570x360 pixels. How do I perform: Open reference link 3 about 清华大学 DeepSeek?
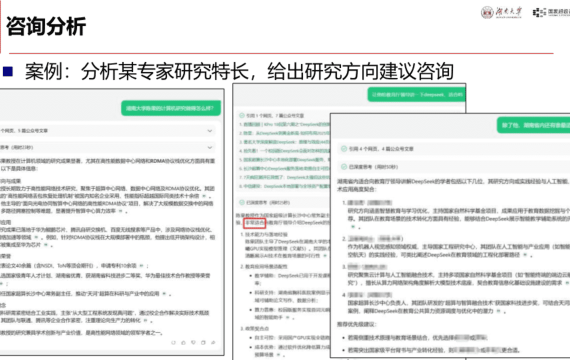coord(285,142)
